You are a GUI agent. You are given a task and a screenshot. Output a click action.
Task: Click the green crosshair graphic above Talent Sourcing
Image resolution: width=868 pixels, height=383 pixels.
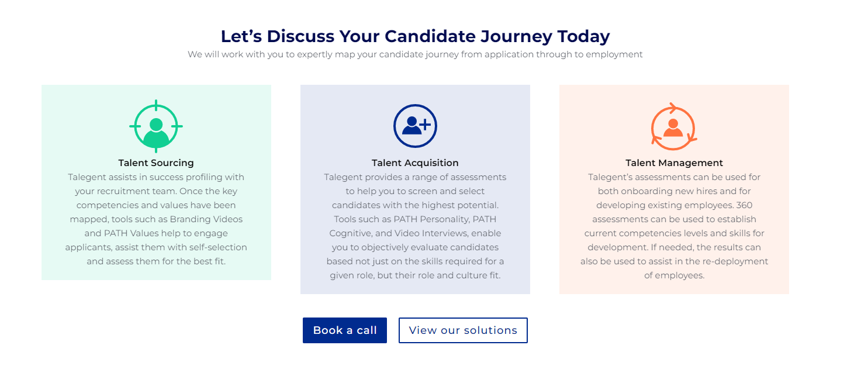(x=155, y=125)
